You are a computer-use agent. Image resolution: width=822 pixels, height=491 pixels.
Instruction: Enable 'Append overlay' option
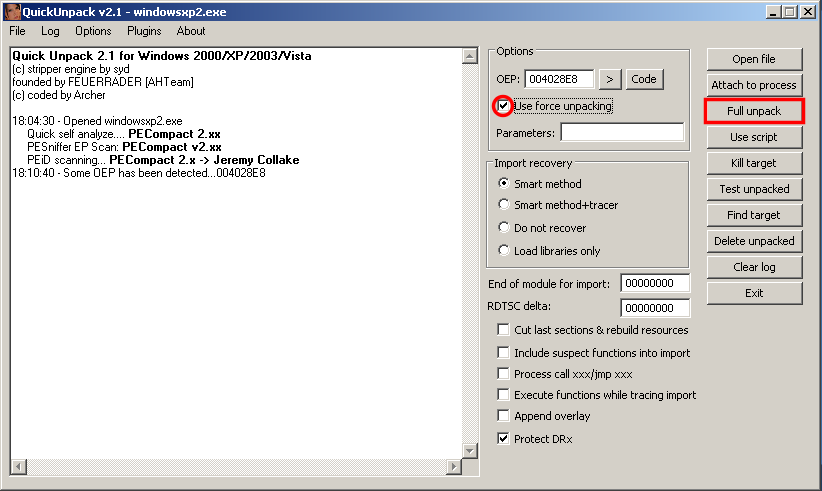click(504, 416)
